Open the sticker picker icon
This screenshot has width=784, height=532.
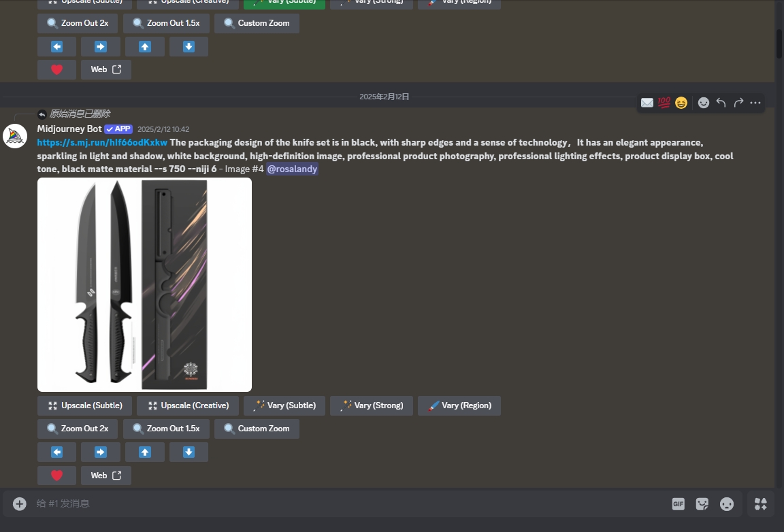[x=702, y=503]
